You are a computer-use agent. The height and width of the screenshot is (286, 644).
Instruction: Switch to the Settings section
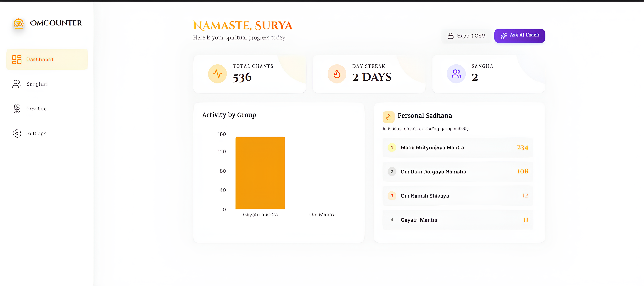[36, 134]
